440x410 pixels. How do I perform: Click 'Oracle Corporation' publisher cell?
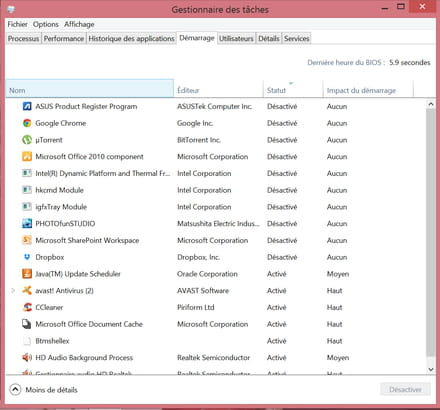tap(207, 274)
